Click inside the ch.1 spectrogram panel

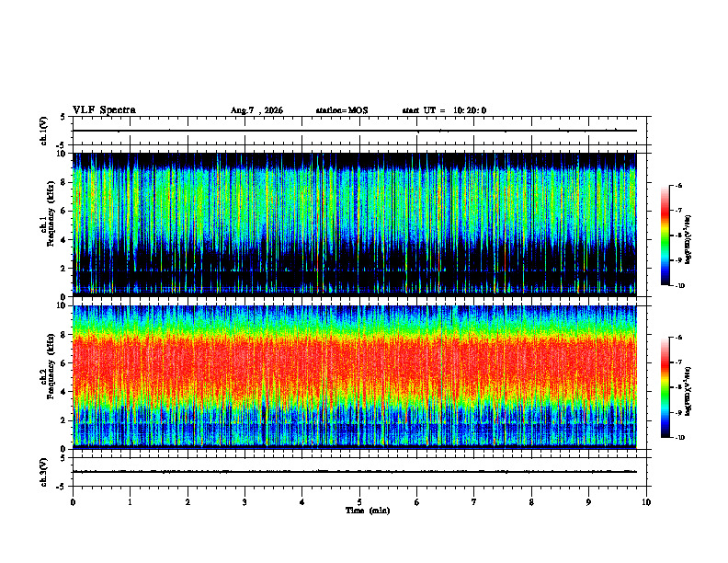click(x=355, y=224)
